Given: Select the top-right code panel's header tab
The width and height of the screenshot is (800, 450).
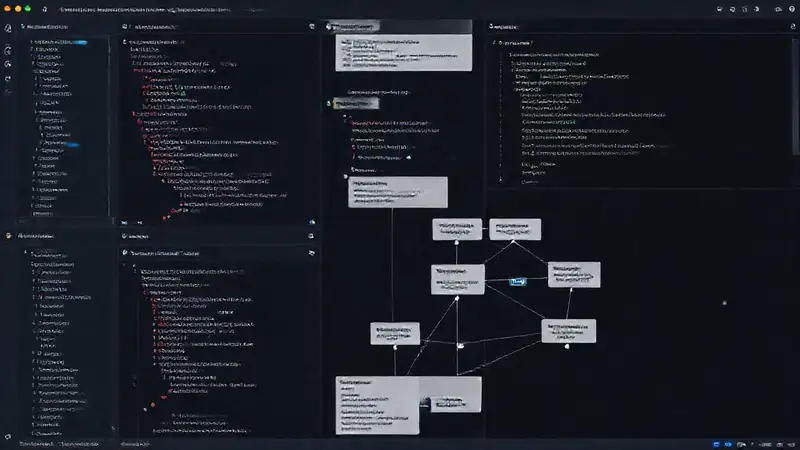Looking at the screenshot, I should 504,27.
